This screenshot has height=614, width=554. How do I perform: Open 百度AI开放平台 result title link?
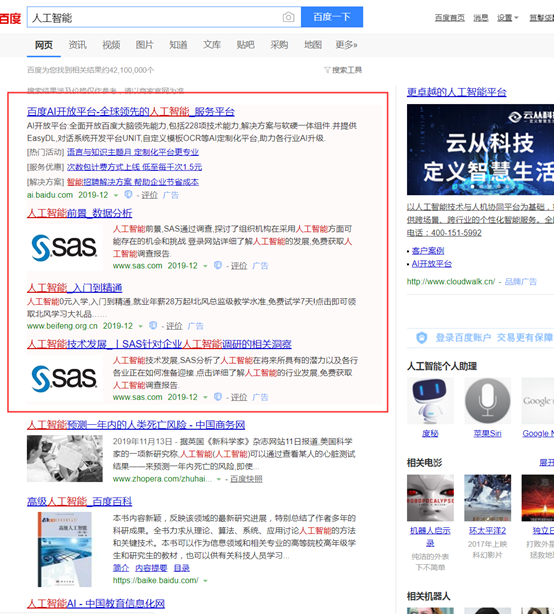click(x=131, y=112)
